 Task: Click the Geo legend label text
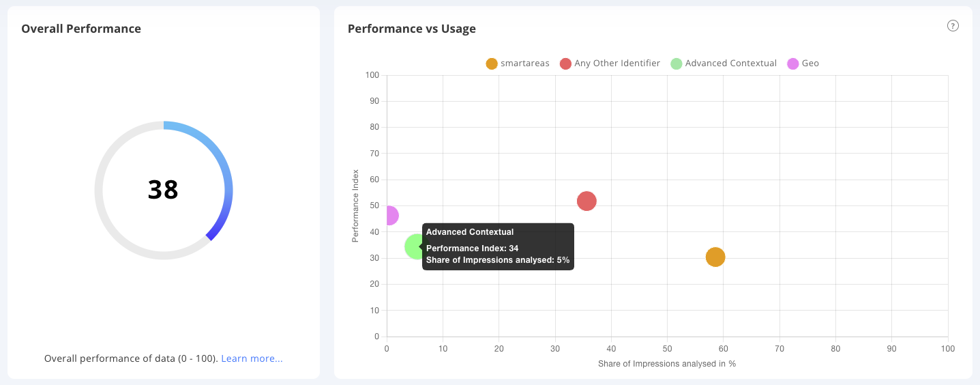810,63
